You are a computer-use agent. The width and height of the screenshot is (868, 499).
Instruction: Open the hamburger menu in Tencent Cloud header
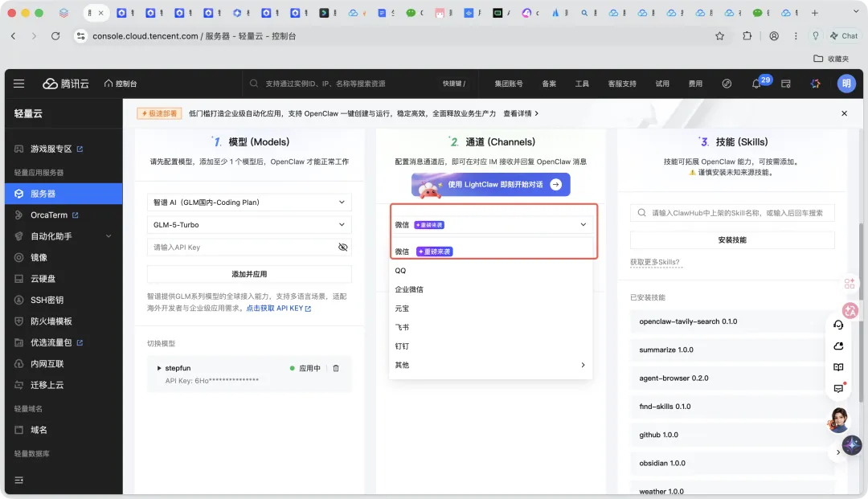[x=18, y=84]
